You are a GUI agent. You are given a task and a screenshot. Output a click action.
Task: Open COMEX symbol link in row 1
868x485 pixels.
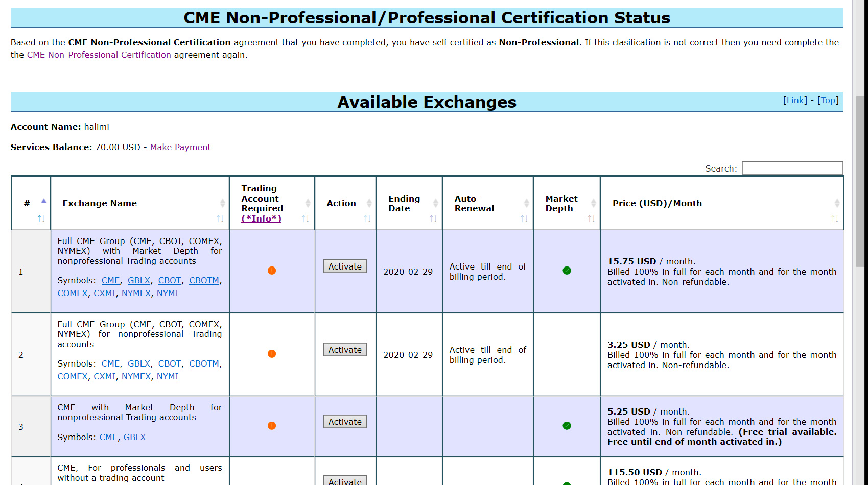tap(73, 293)
